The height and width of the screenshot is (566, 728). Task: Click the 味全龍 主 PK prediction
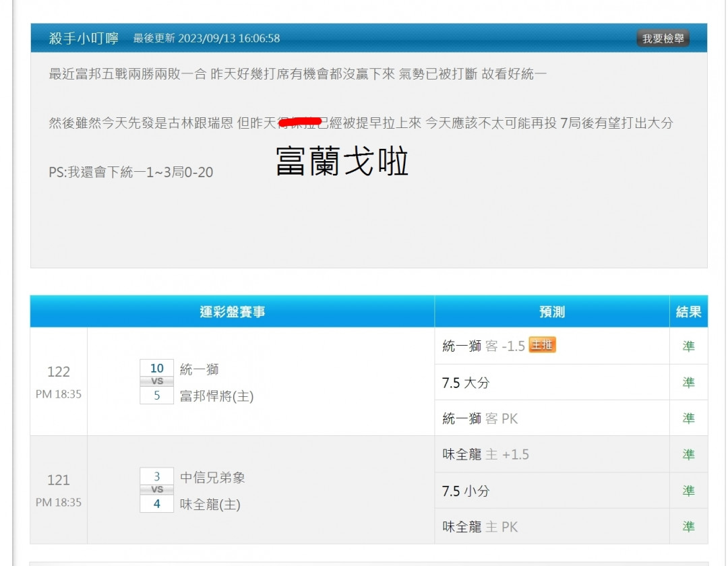pos(480,526)
